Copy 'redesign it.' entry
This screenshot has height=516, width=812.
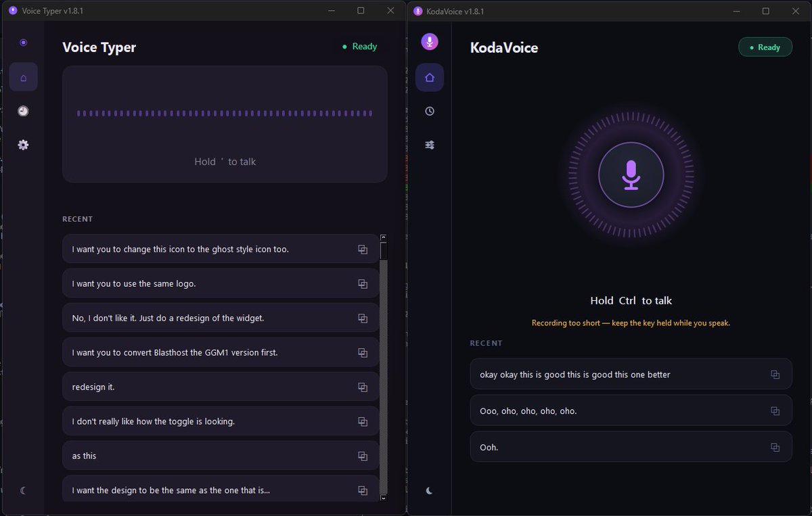pos(363,388)
